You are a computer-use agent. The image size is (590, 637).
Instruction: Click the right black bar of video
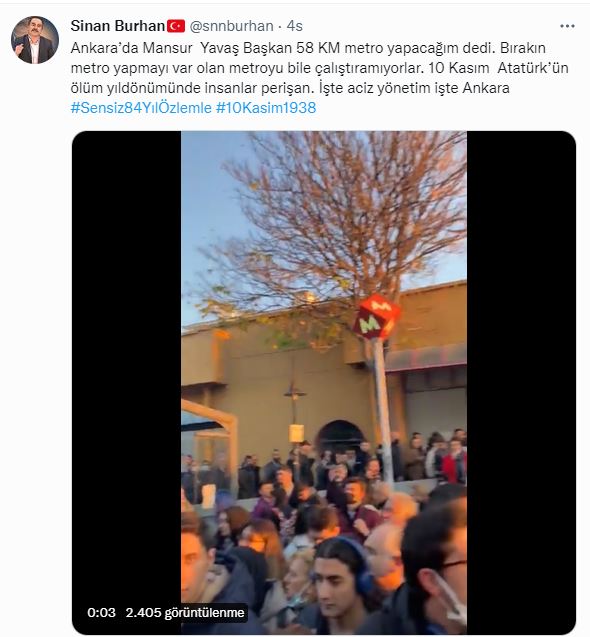click(521, 383)
